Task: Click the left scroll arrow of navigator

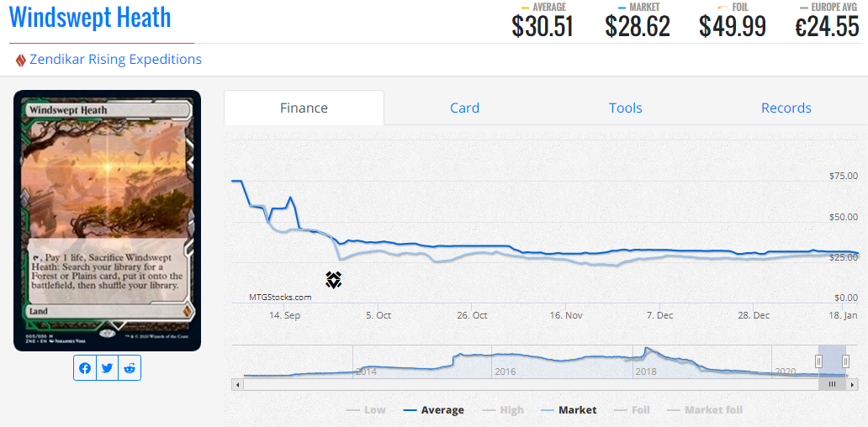Action: (237, 384)
